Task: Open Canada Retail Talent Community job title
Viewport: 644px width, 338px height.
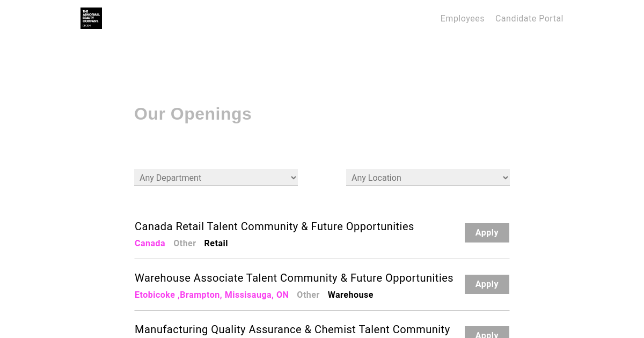Action: click(x=274, y=226)
